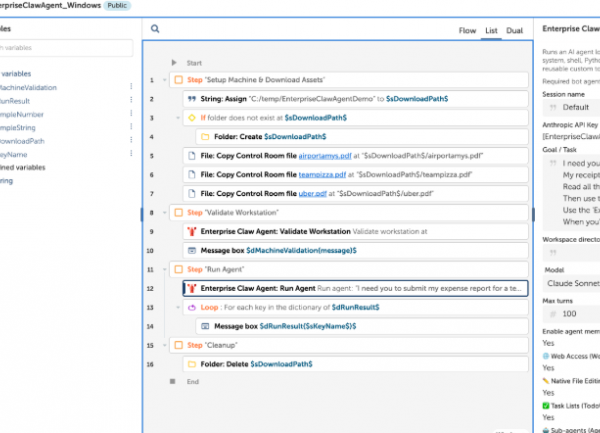Select the KeyName variable
600x433 pixels.
[x=13, y=155]
